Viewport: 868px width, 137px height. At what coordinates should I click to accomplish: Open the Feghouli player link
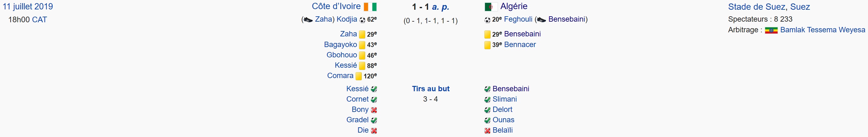pyautogui.click(x=518, y=19)
